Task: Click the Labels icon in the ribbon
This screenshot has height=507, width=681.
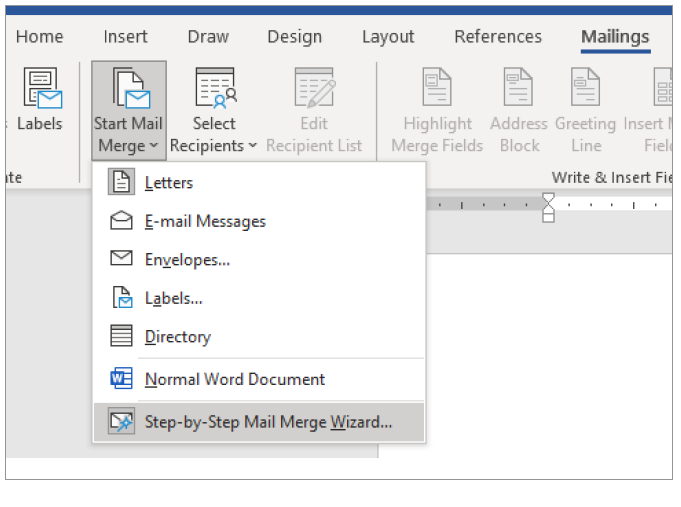Action: [x=40, y=88]
